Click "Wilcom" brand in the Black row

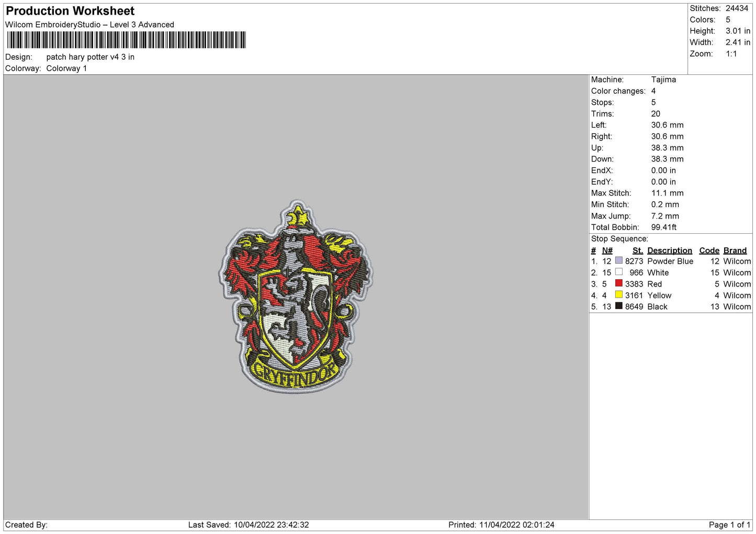737,307
